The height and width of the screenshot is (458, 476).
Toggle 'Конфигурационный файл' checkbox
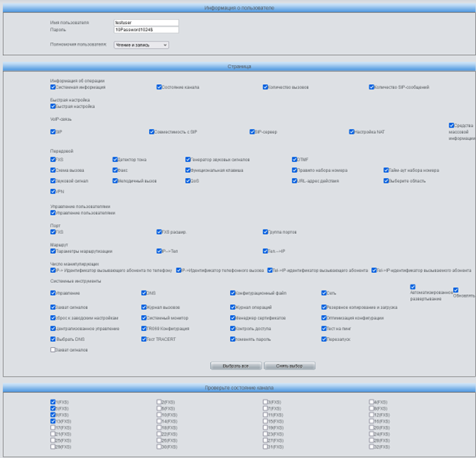coord(232,293)
